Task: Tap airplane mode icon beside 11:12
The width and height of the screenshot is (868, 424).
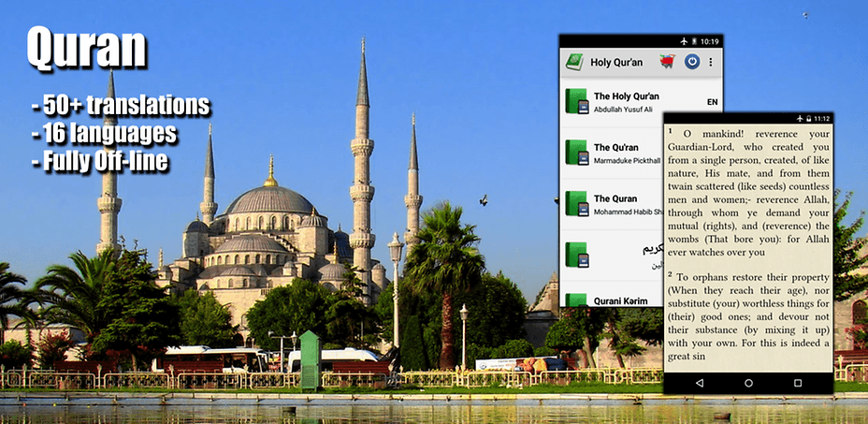Action: [x=800, y=118]
